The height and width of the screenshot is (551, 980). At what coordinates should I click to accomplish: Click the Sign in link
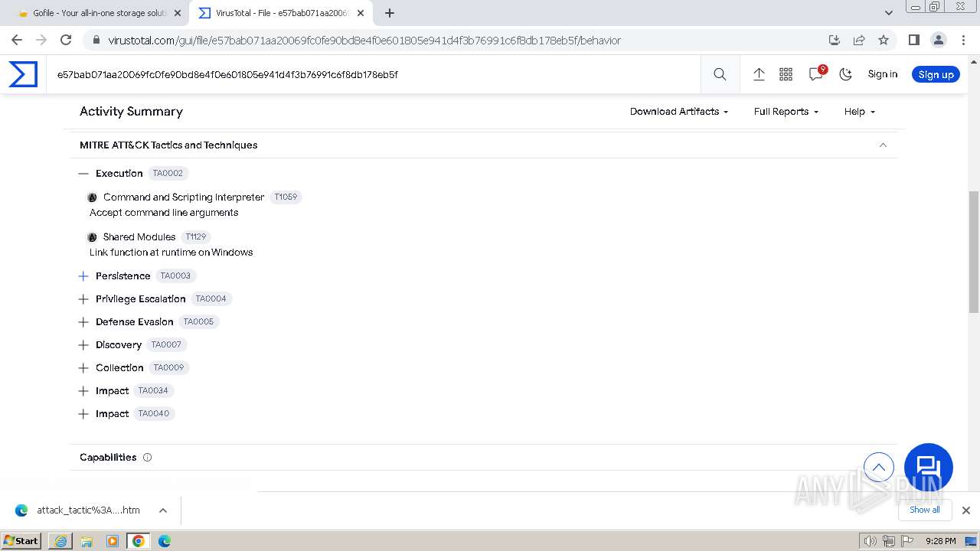pyautogui.click(x=882, y=74)
